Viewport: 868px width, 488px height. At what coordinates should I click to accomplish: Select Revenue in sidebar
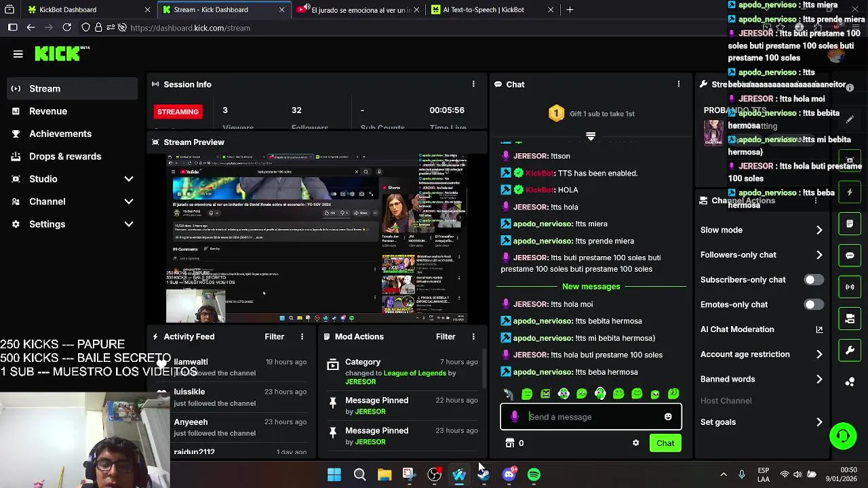tap(73, 111)
